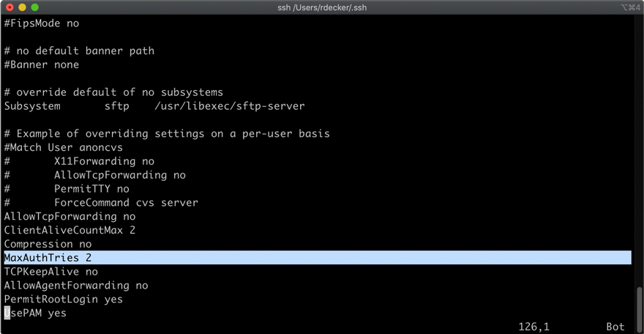644x334 pixels.
Task: Select the highlighted MaxAuthTries 2 line
Action: click(x=48, y=258)
